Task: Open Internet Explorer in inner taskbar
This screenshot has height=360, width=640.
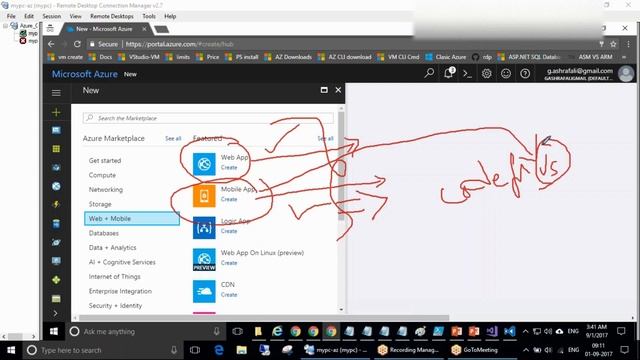Action: point(277,331)
